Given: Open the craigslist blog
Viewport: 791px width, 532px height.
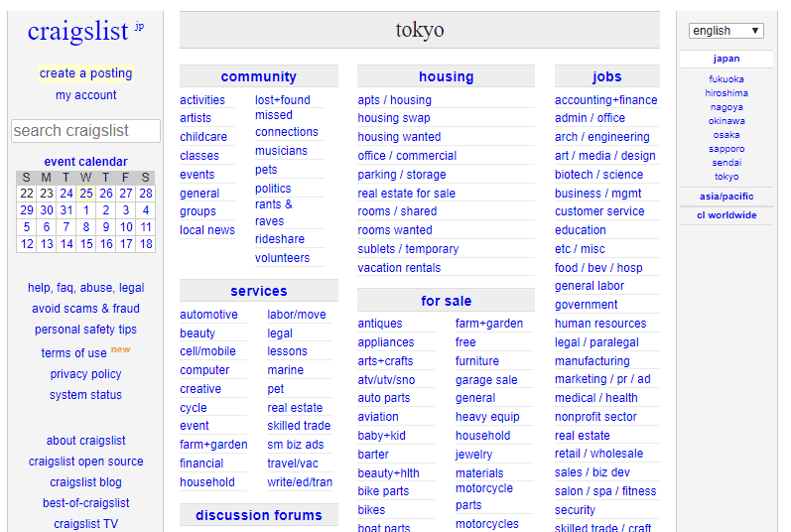Looking at the screenshot, I should 85,482.
